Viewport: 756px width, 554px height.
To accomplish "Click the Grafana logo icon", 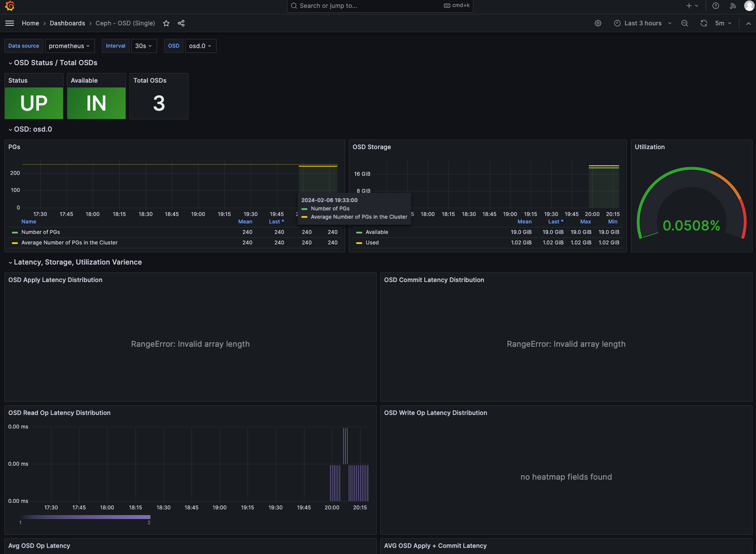I will [10, 6].
